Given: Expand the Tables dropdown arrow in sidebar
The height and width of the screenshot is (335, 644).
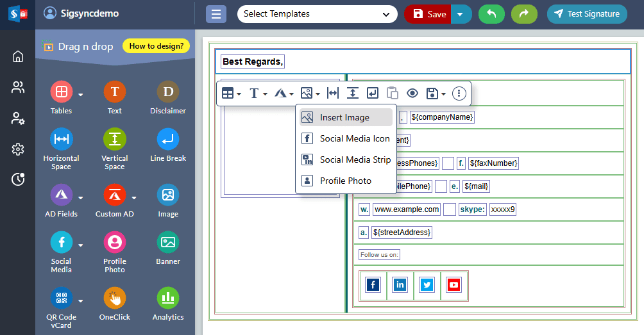Looking at the screenshot, I should click(81, 95).
